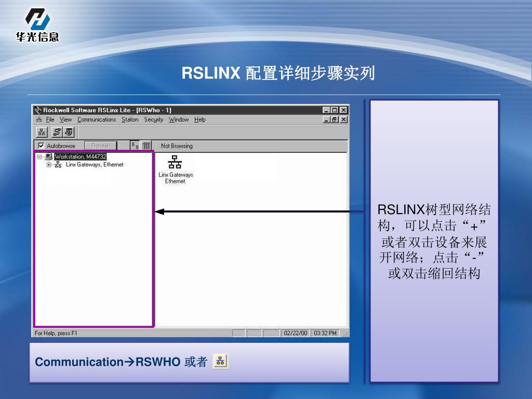Open the Security menu

[x=154, y=119]
